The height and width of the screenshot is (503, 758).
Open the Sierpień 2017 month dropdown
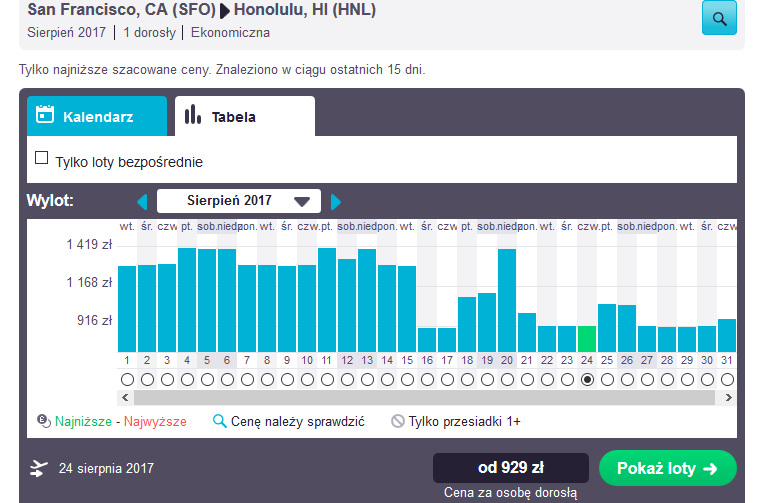pos(239,201)
